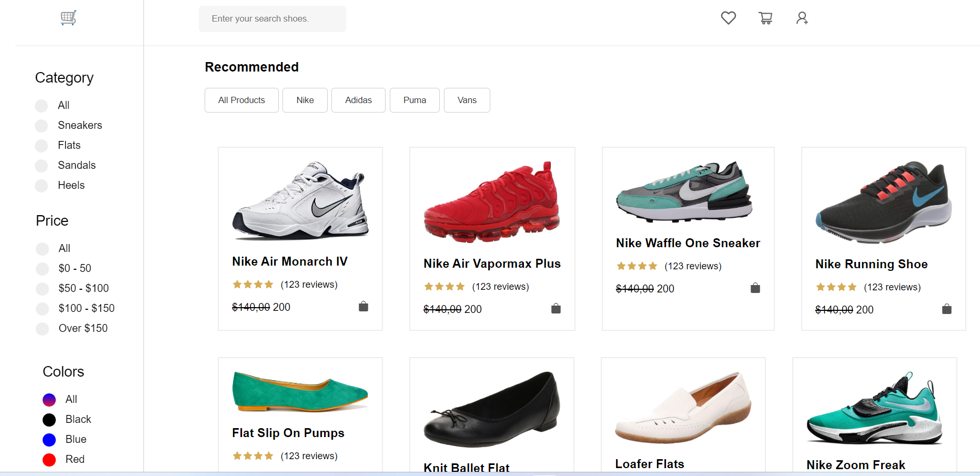Show All Products in Recommended

241,100
